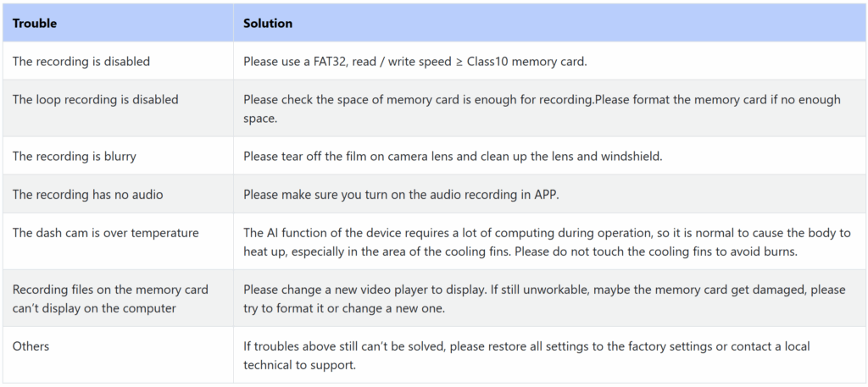This screenshot has width=868, height=387.
Task: Click the tear off film solution text
Action: tap(453, 156)
